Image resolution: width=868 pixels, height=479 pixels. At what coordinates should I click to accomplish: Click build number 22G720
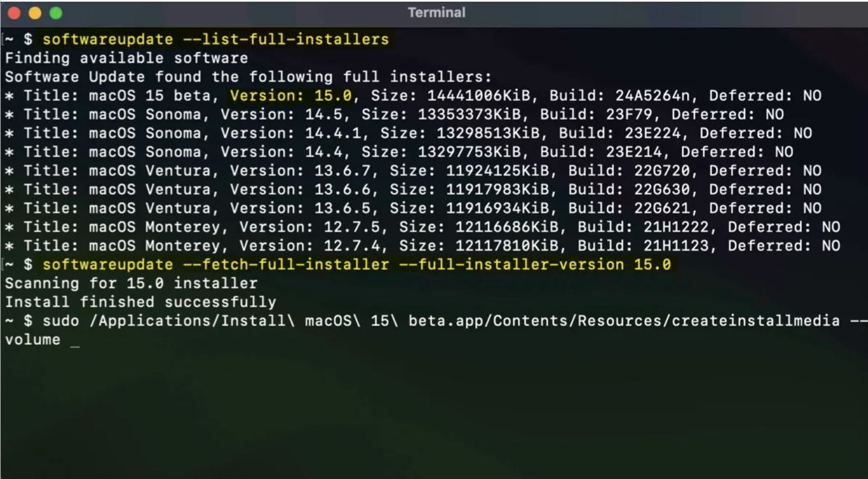point(662,171)
